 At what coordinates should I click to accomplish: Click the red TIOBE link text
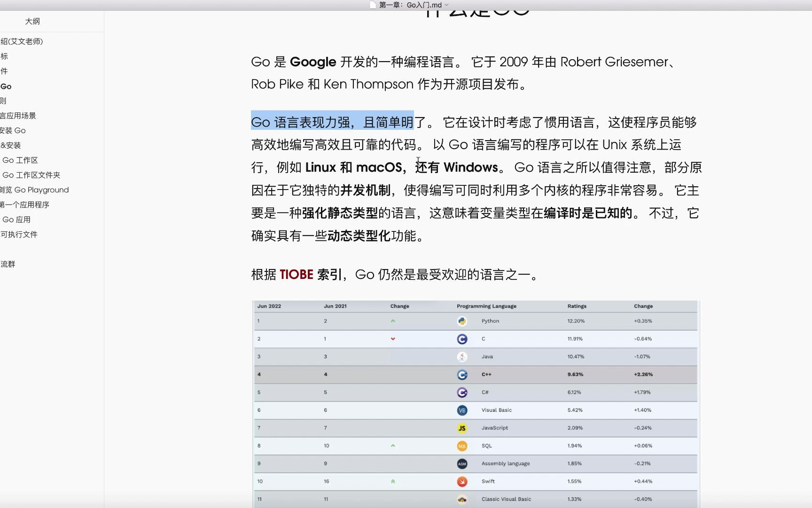point(296,274)
